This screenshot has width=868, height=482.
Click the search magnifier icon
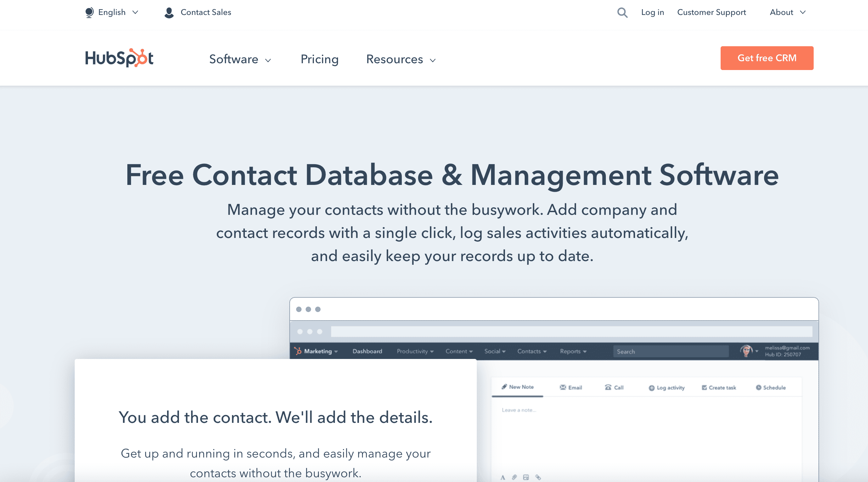point(622,13)
